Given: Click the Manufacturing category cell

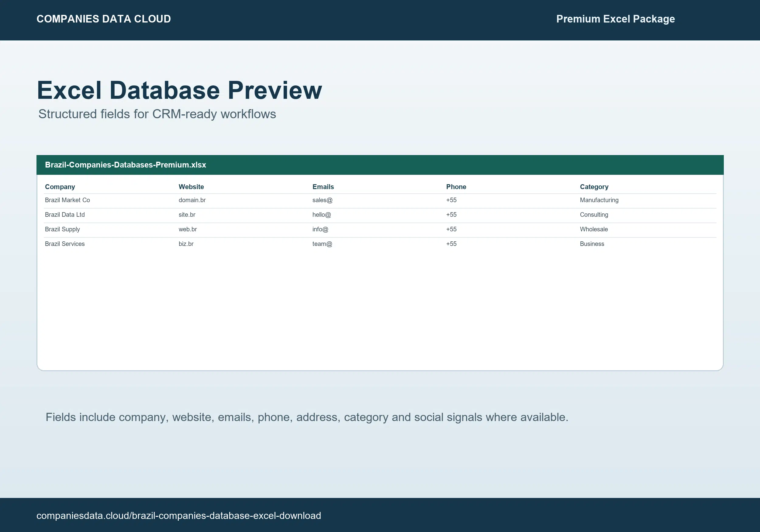Looking at the screenshot, I should pos(599,200).
